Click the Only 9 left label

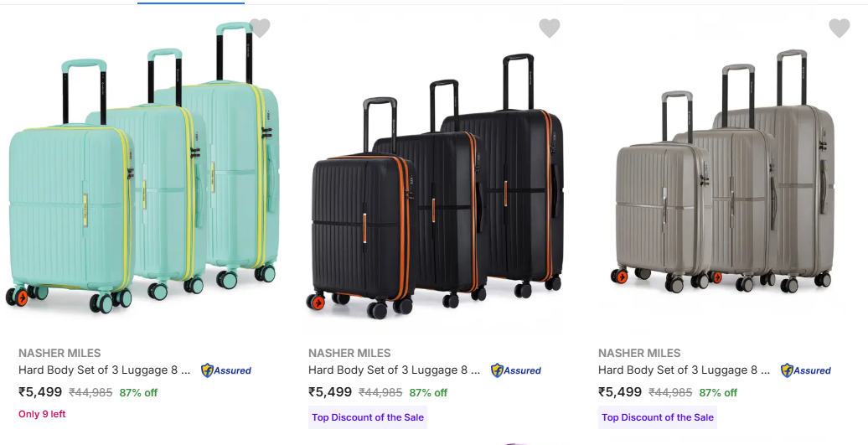[42, 414]
